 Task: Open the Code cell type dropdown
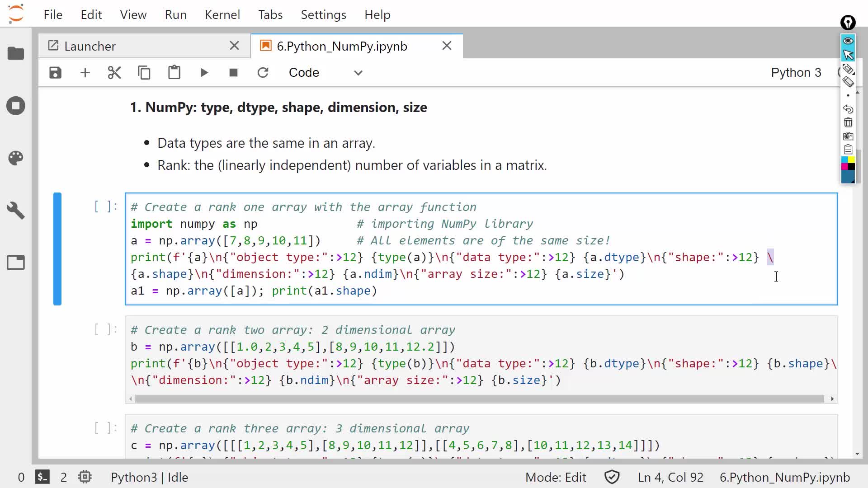[325, 73]
